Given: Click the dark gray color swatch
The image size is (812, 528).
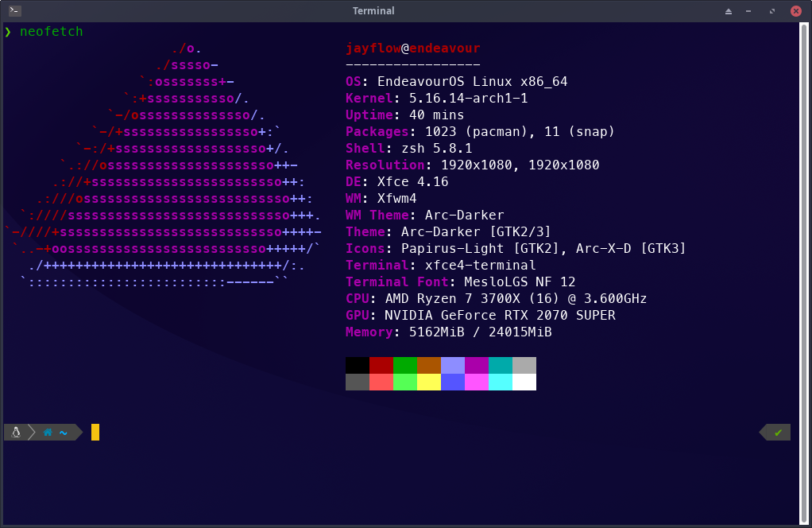Looking at the screenshot, I should [358, 382].
